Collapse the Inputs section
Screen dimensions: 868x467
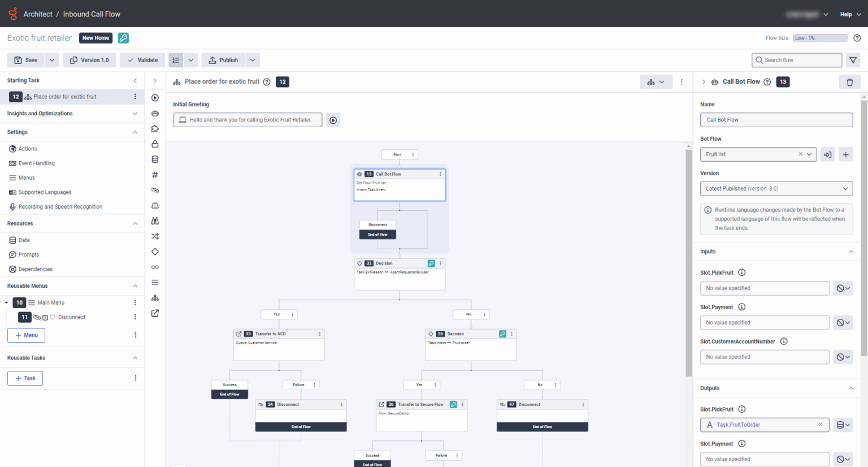coord(851,252)
